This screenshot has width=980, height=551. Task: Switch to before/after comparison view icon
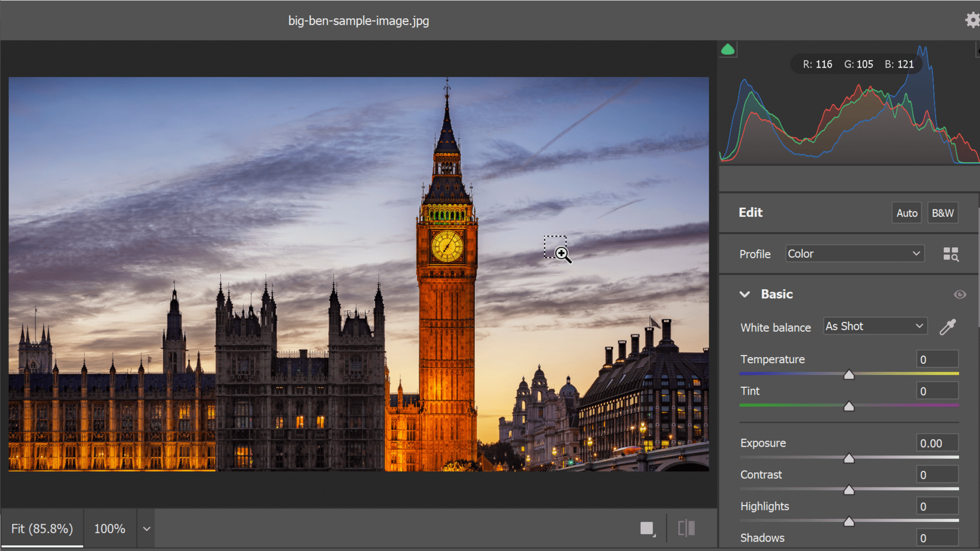[686, 528]
